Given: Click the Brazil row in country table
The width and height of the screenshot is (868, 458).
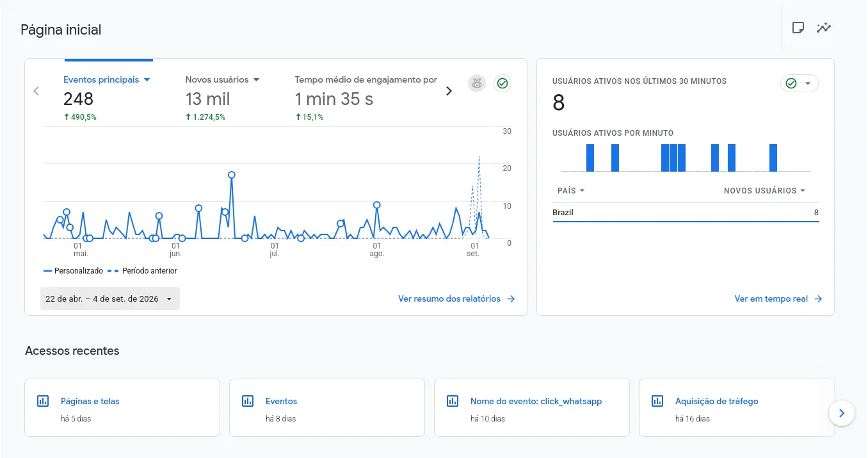Looking at the screenshot, I should tap(686, 213).
